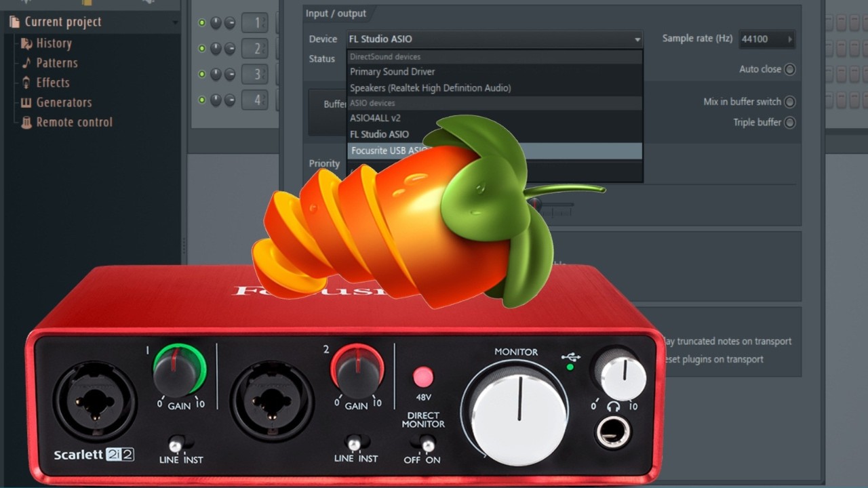Toggle the green LED of channel 4
Image resolution: width=868 pixels, height=488 pixels.
point(201,100)
